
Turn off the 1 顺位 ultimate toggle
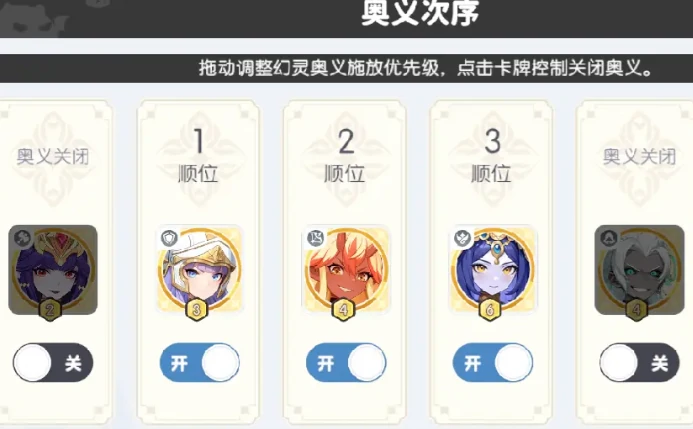tap(200, 363)
